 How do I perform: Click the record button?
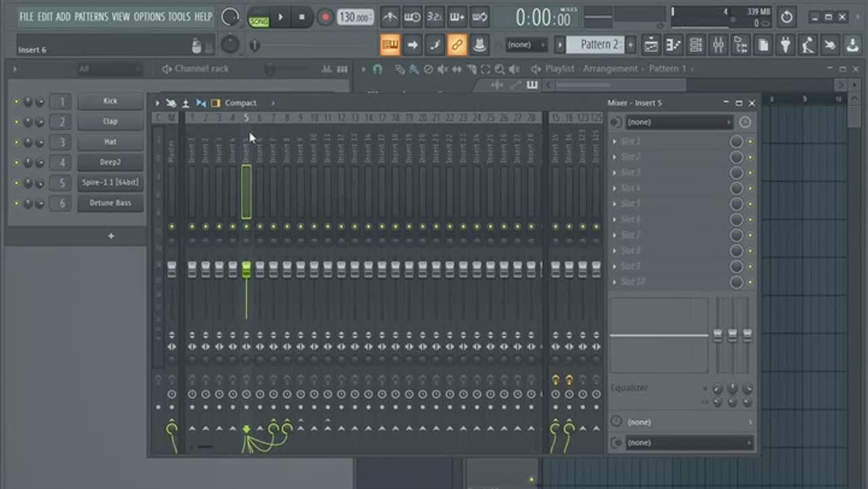[325, 17]
